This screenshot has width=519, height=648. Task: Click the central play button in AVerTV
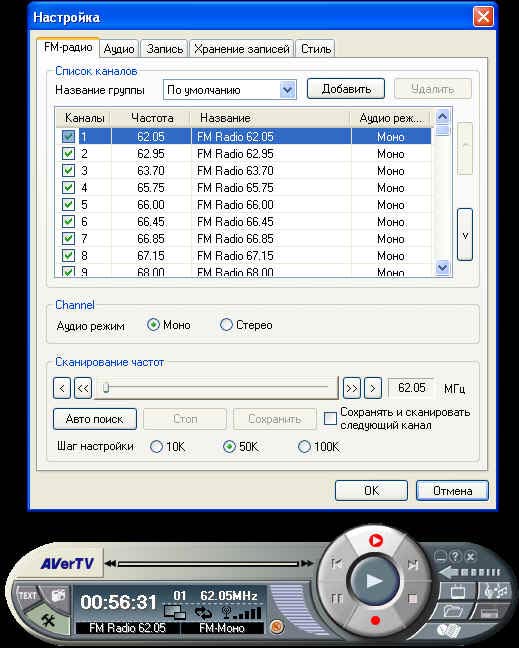(374, 581)
